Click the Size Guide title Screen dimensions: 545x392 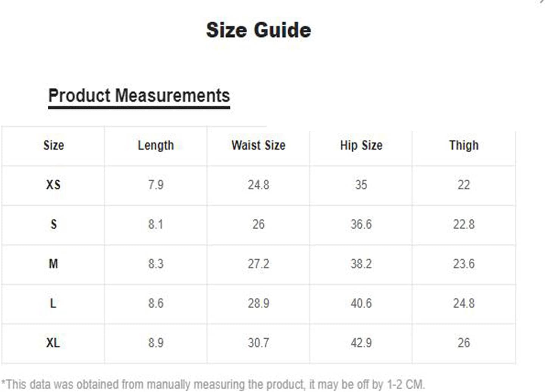pyautogui.click(x=258, y=30)
